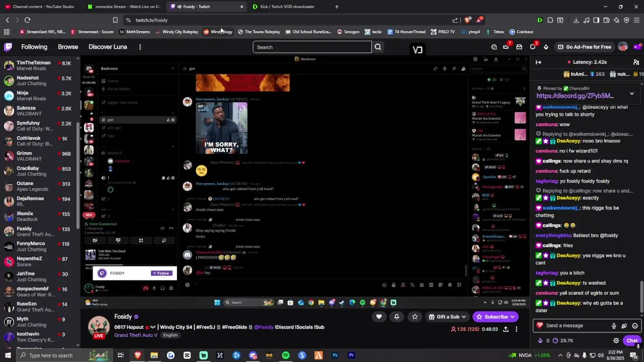
Task: Share the stream via upload icon
Action: tap(506, 329)
